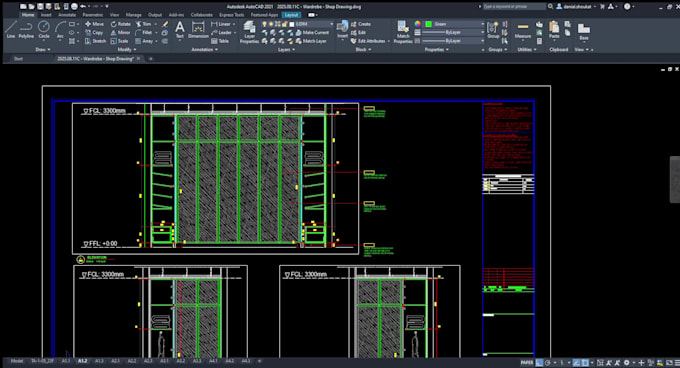Select the Leader annotation tool

coord(222,33)
